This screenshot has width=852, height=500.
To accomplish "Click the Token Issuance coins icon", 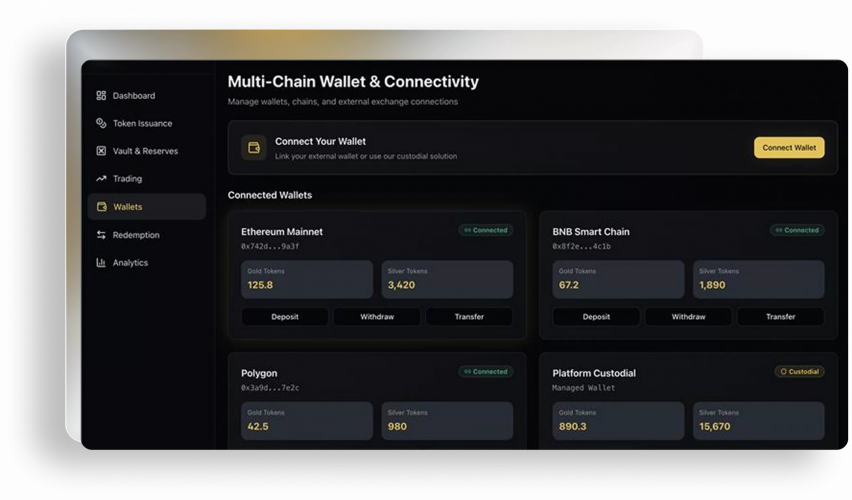I will coord(101,124).
